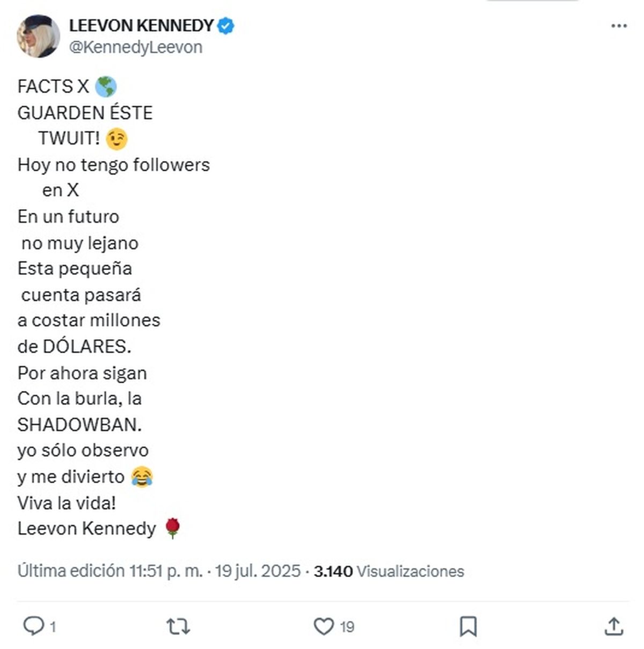Open the @KennedyLeevon handle link
The width and height of the screenshot is (644, 649).
click(136, 47)
